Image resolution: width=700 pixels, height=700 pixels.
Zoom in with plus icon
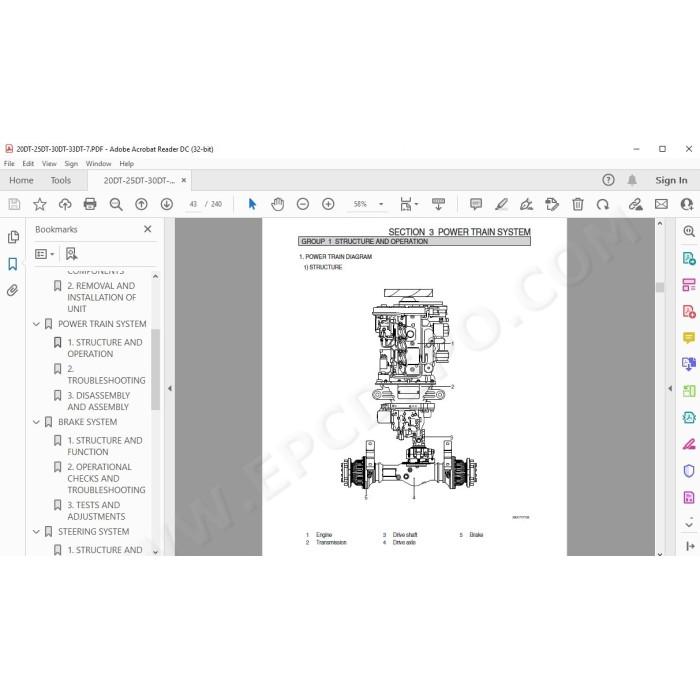click(x=328, y=204)
